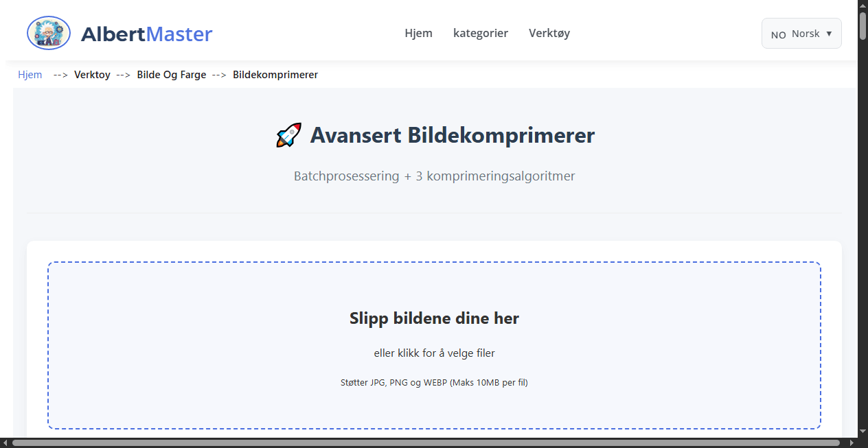Click the AlbertMaster logo icon
Screen dimensions: 868x448
pos(48,32)
